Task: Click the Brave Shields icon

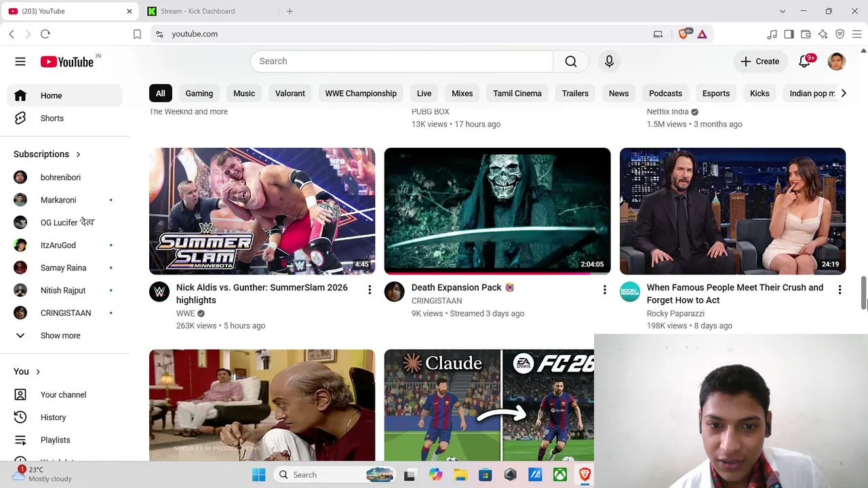Action: coord(684,34)
